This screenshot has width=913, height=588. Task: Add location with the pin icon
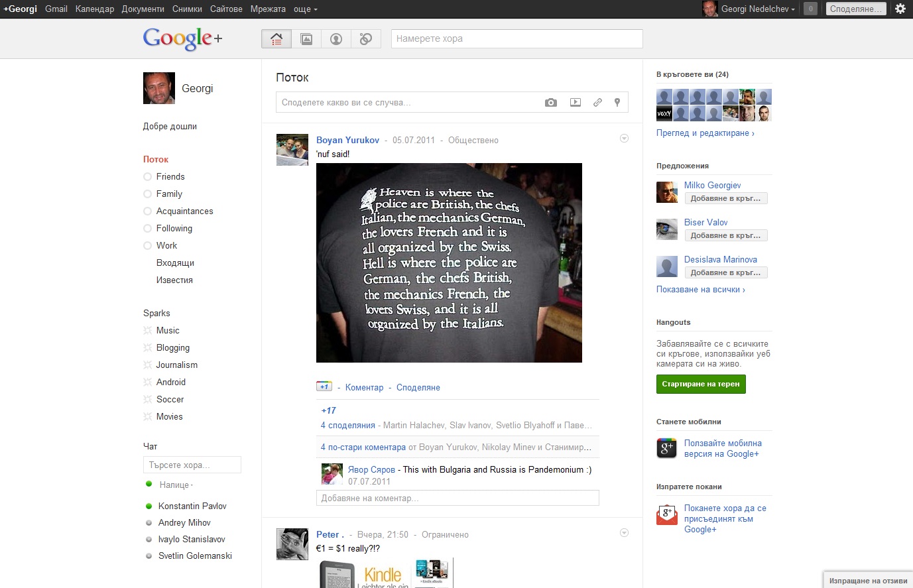[x=617, y=103]
